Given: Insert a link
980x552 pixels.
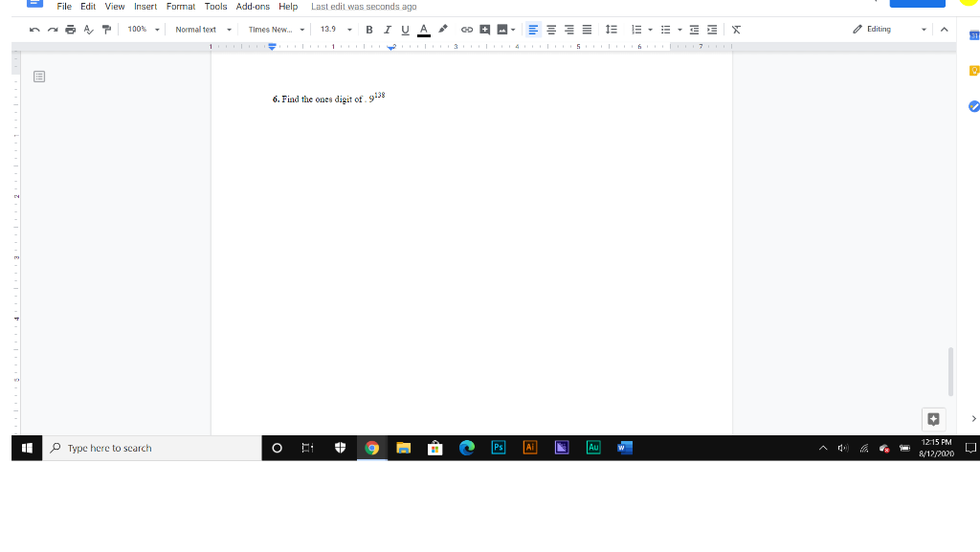Looking at the screenshot, I should [467, 29].
